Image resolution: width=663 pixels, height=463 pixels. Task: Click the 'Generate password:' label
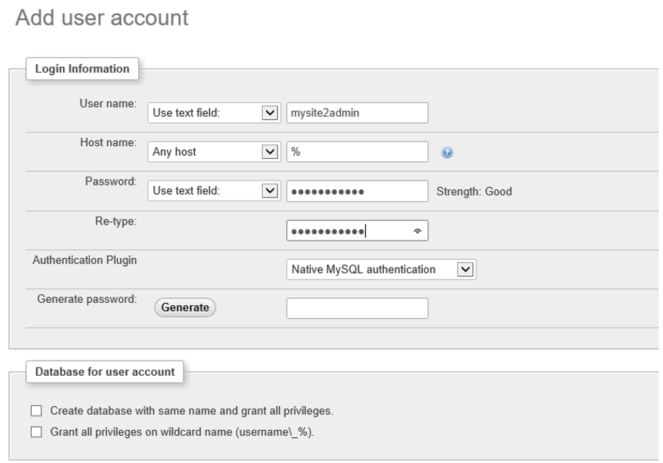click(x=85, y=299)
